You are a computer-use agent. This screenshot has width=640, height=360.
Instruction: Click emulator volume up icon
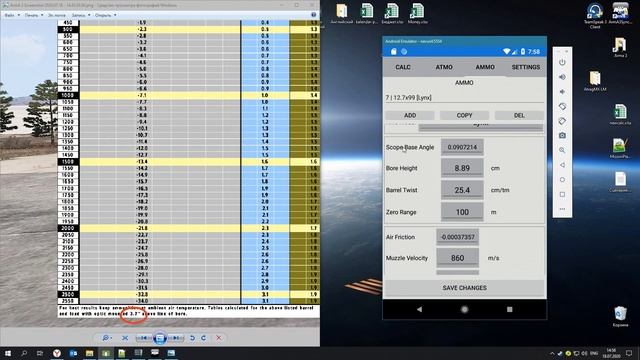(x=562, y=77)
